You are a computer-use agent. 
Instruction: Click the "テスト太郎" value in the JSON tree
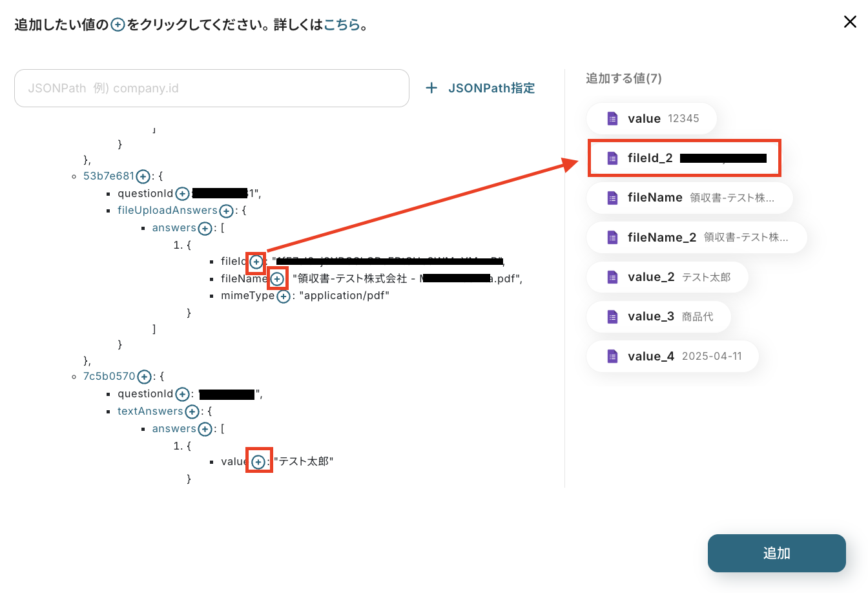(x=304, y=461)
